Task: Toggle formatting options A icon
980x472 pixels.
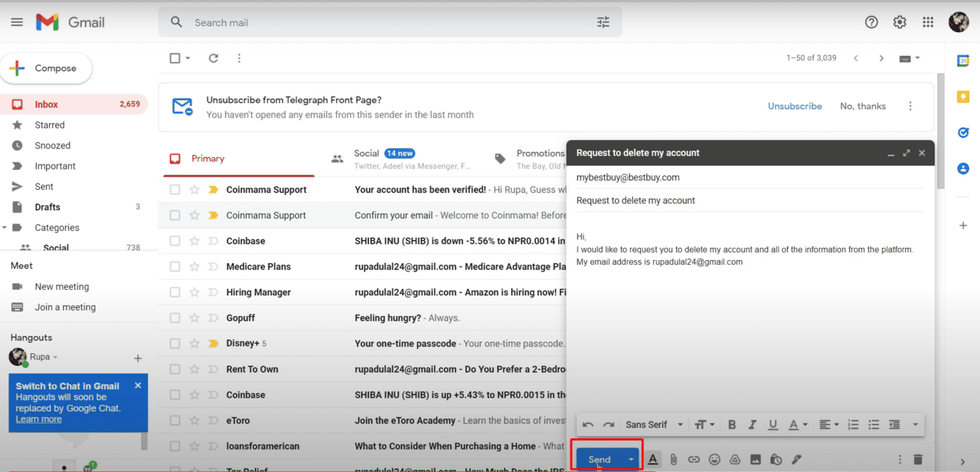Action: tap(653, 460)
